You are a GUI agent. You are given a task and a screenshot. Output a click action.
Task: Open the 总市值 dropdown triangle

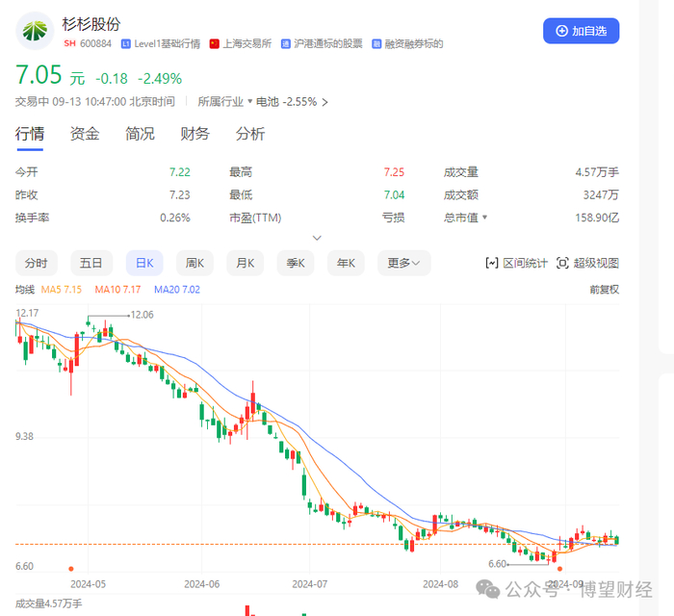[x=485, y=218]
